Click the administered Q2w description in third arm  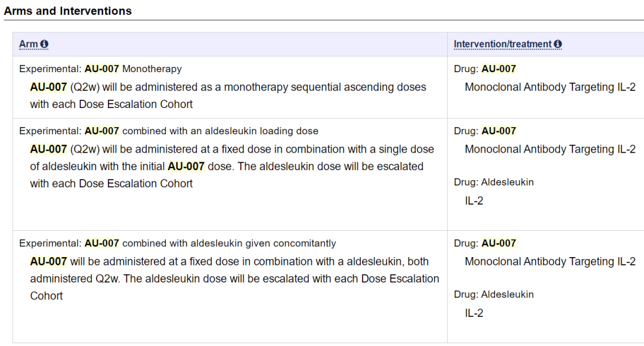(234, 279)
